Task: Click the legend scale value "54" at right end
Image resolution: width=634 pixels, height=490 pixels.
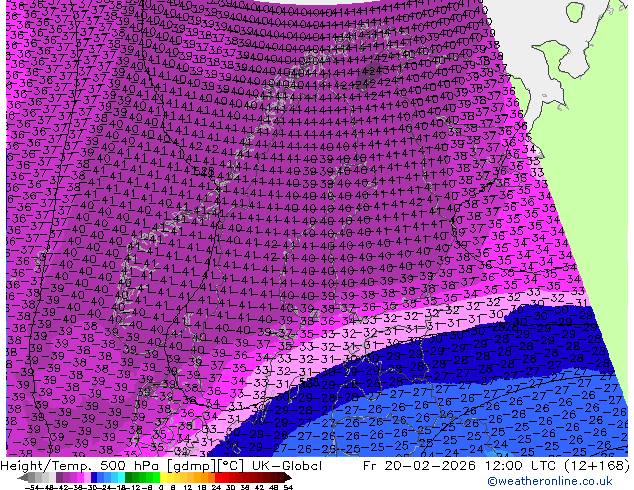Action: pyautogui.click(x=287, y=487)
